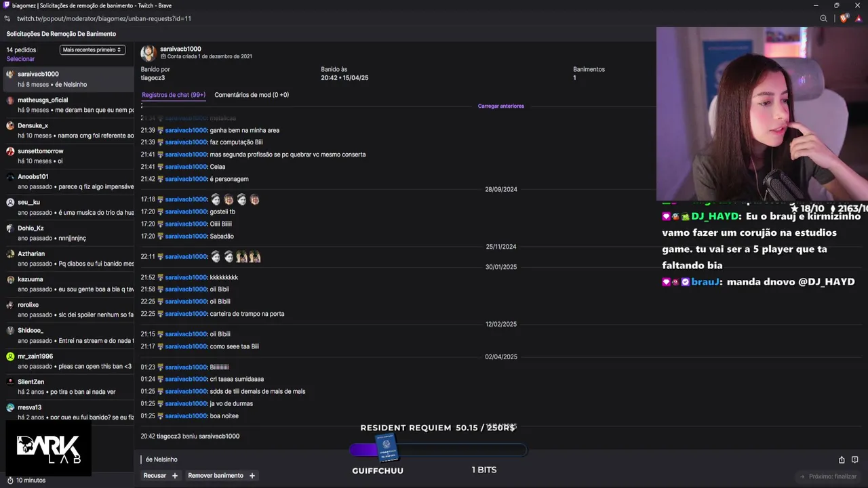Click the seu__ku avatar icon
Image resolution: width=868 pixels, height=488 pixels.
coord(10,203)
